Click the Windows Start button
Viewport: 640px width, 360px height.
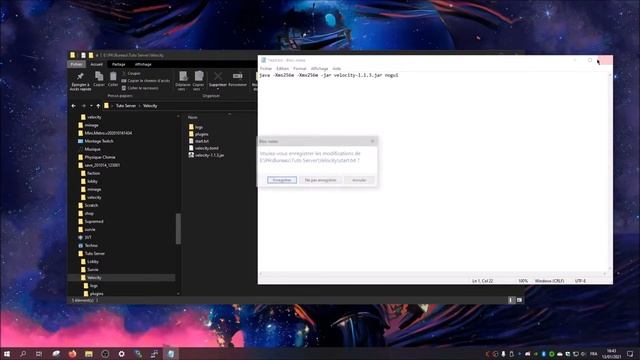pyautogui.click(x=7, y=354)
